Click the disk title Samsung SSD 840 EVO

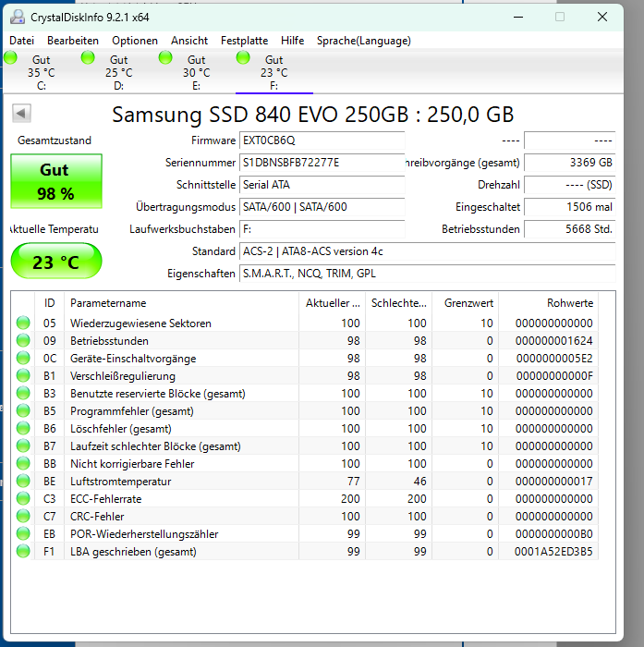pyautogui.click(x=313, y=115)
